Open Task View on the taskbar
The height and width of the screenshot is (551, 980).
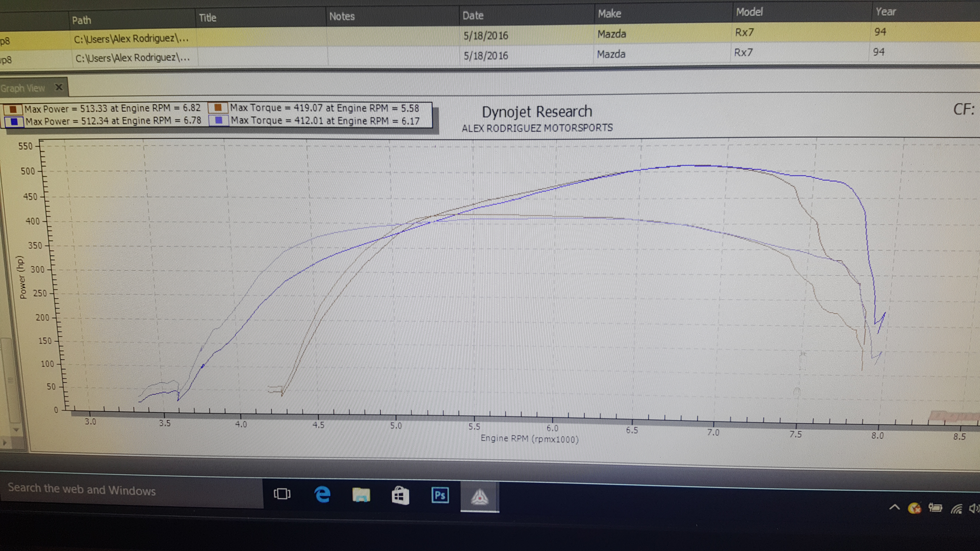tap(282, 494)
